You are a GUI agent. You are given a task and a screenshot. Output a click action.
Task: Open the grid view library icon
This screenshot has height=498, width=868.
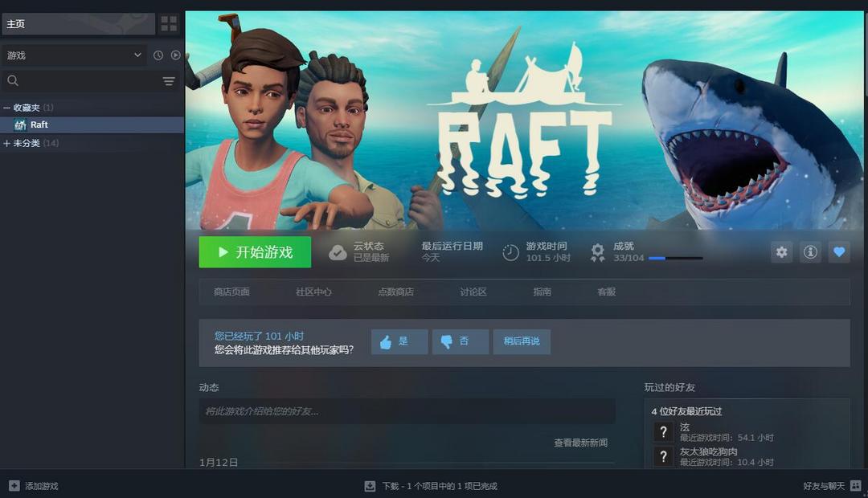[168, 23]
